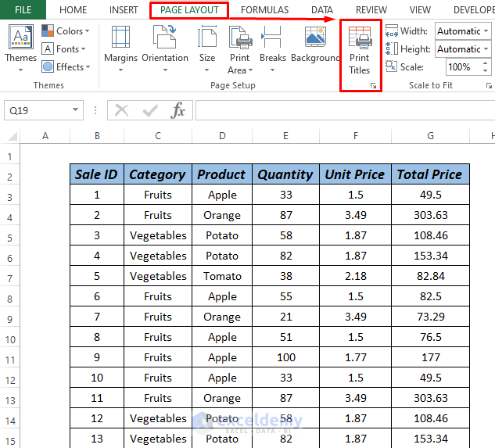Image resolution: width=495 pixels, height=448 pixels.
Task: Click the Insert Function fx button
Action: (178, 110)
